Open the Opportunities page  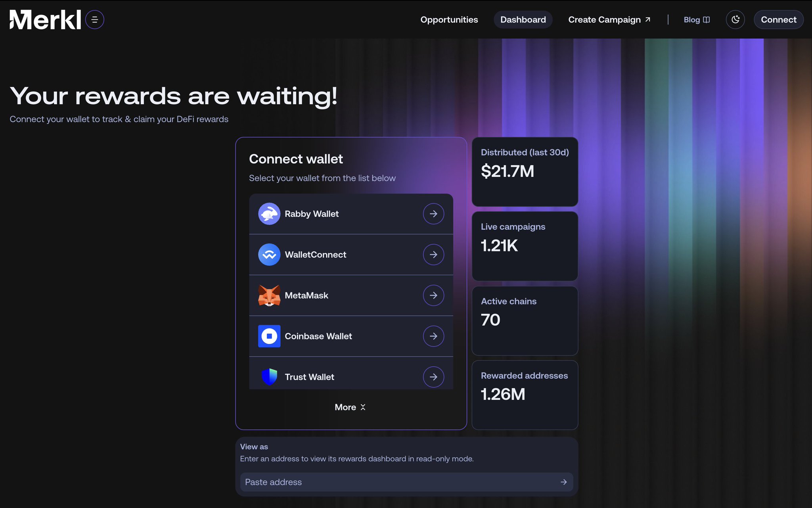click(x=449, y=19)
